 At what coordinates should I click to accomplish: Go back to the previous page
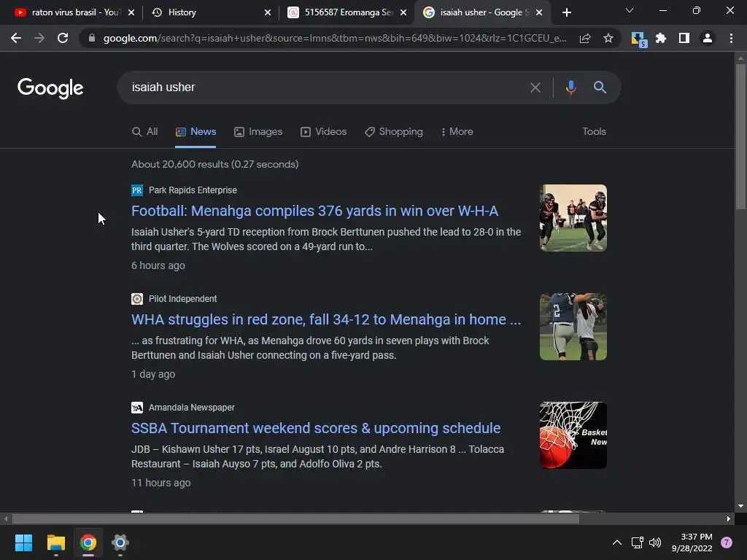(16, 38)
